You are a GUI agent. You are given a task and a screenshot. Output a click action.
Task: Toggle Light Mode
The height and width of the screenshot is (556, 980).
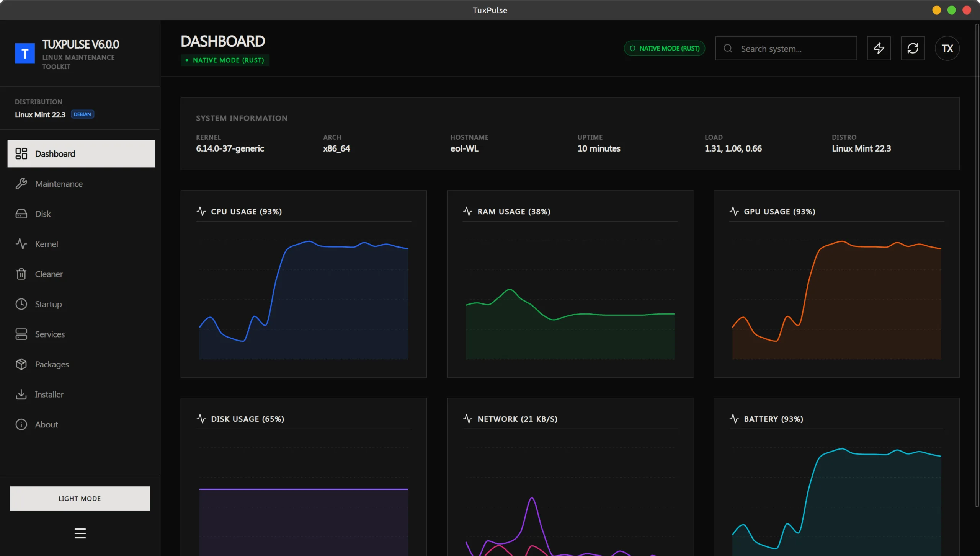click(80, 498)
